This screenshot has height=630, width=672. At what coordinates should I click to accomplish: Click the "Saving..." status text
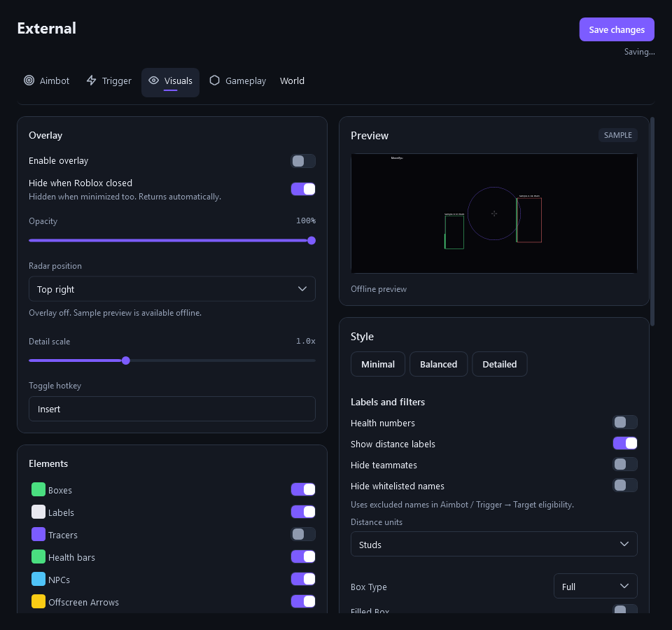[x=639, y=52]
